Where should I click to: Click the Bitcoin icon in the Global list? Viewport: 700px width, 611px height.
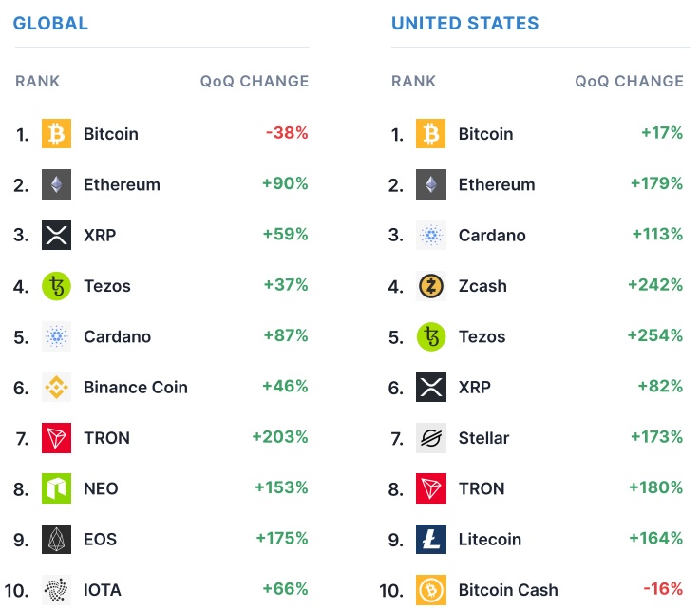(x=56, y=134)
